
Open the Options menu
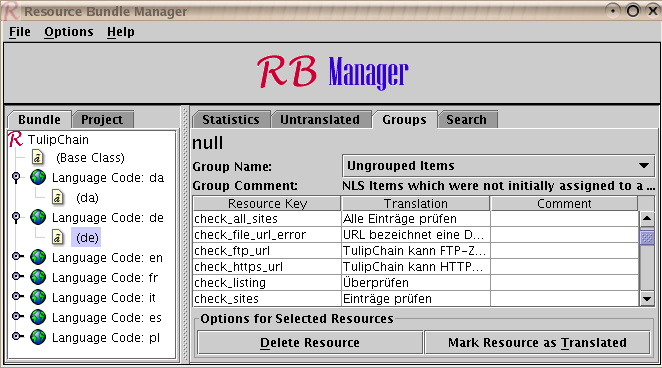[x=69, y=32]
